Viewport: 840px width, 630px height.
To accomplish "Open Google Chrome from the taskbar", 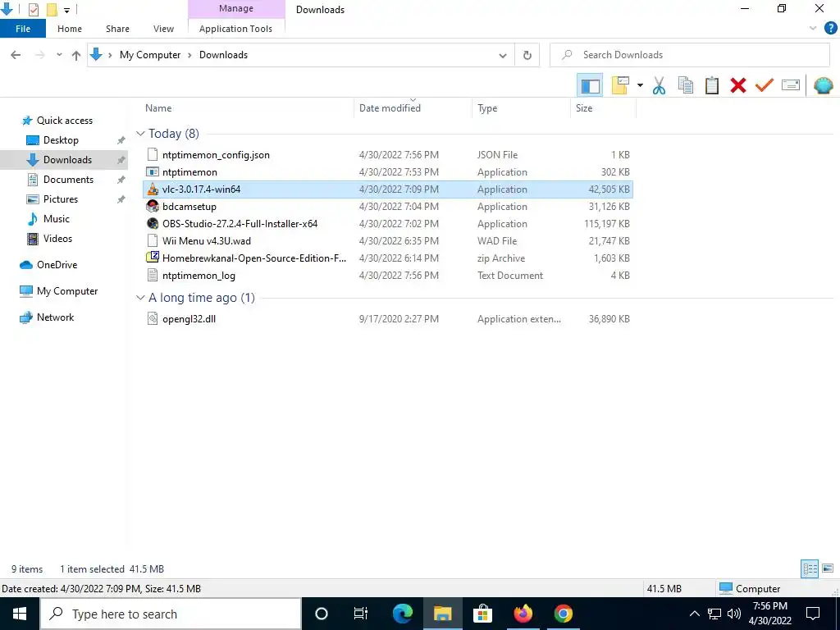I will [563, 614].
